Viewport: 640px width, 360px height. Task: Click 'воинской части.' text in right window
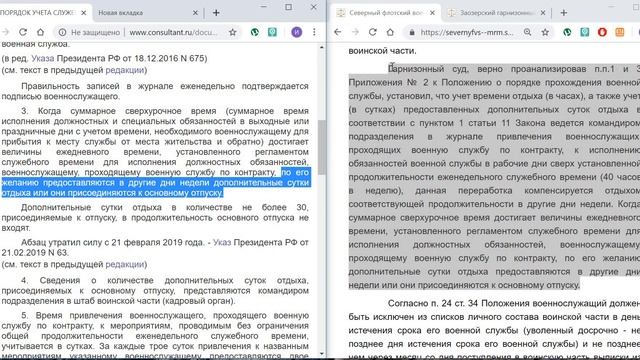(382, 51)
